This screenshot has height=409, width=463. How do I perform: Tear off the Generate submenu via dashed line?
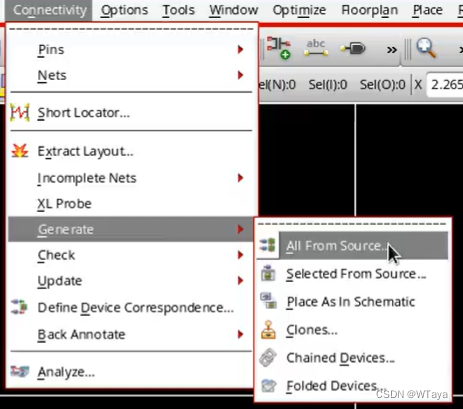click(352, 224)
